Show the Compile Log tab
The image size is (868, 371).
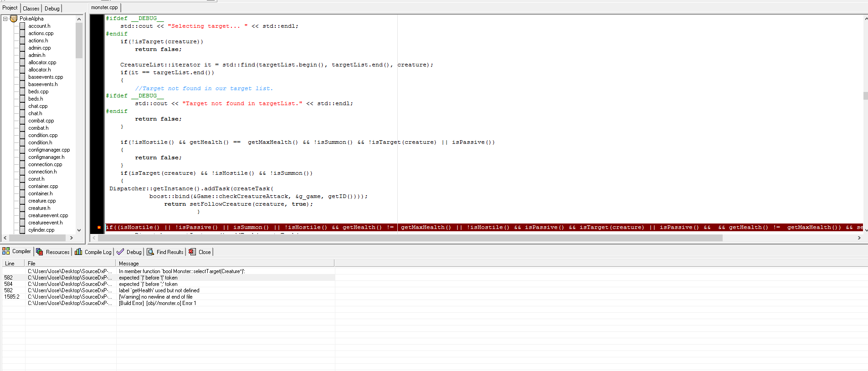93,252
